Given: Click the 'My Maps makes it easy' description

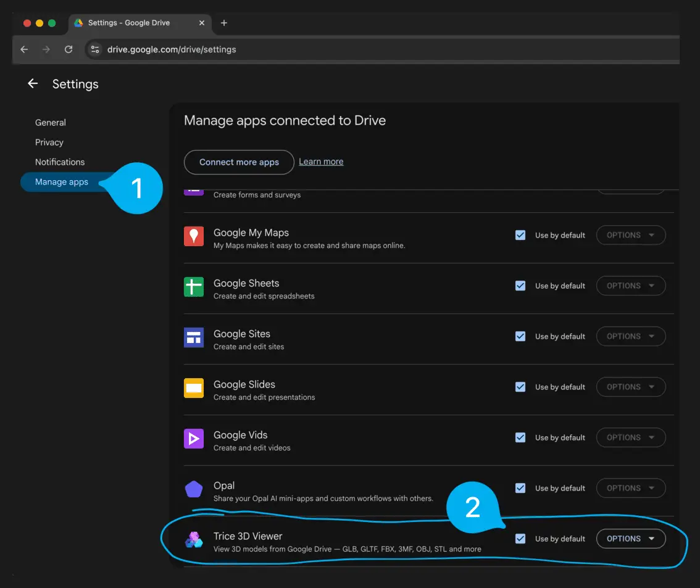Looking at the screenshot, I should [x=309, y=246].
